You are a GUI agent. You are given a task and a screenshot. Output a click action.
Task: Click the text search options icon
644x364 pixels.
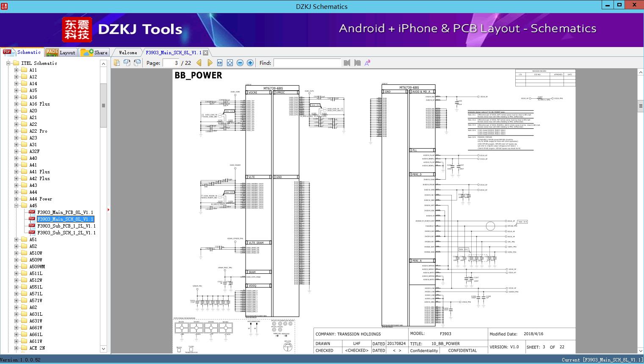tap(368, 63)
